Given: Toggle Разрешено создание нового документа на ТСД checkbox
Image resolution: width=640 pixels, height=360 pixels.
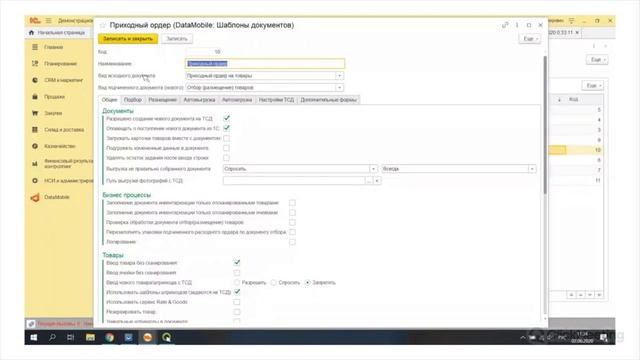Looking at the screenshot, I should point(227,118).
